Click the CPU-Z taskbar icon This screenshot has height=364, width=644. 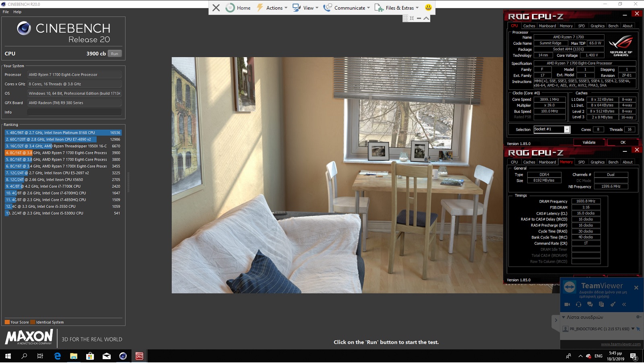pyautogui.click(x=139, y=356)
